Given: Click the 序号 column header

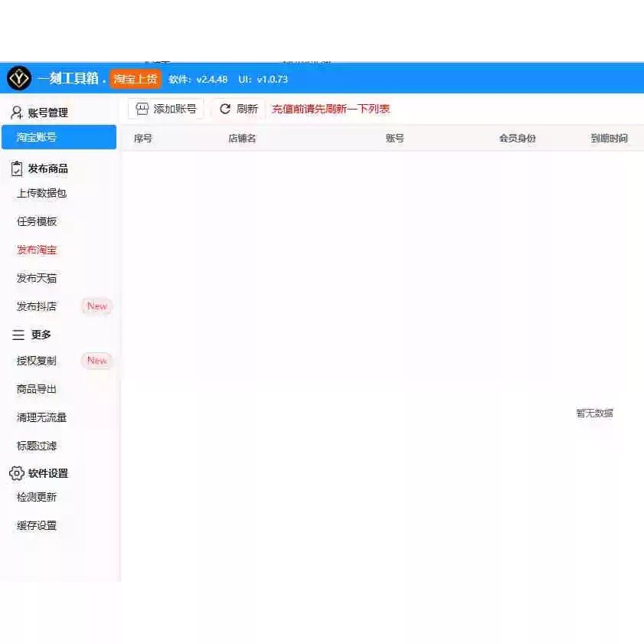Looking at the screenshot, I should point(143,139).
